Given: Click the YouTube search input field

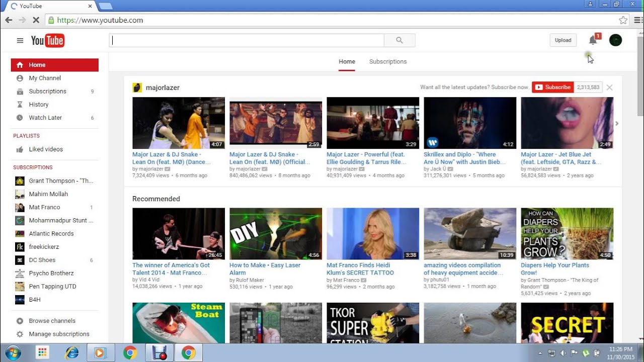Looking at the screenshot, I should pos(247,40).
